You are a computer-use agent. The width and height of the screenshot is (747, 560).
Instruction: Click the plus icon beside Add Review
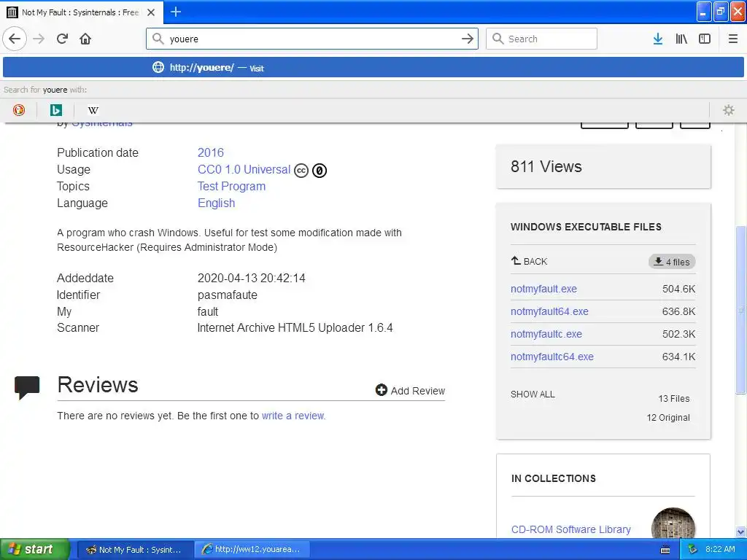pos(381,390)
